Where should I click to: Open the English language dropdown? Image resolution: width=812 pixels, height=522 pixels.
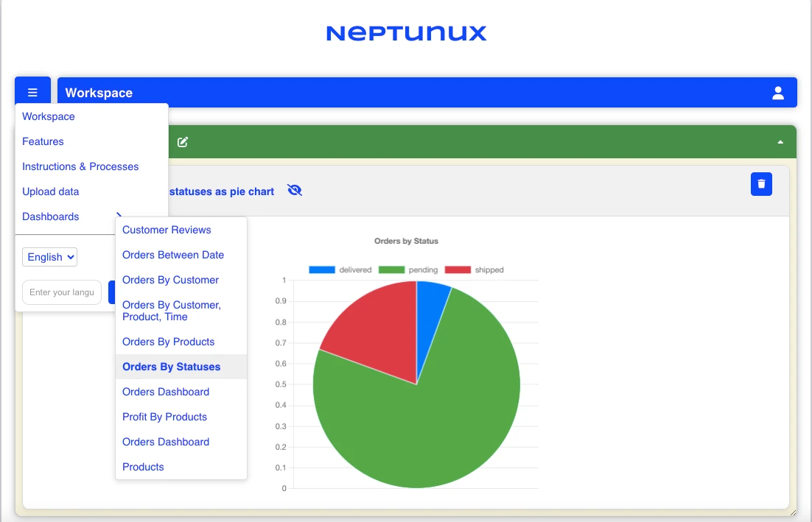tap(50, 257)
